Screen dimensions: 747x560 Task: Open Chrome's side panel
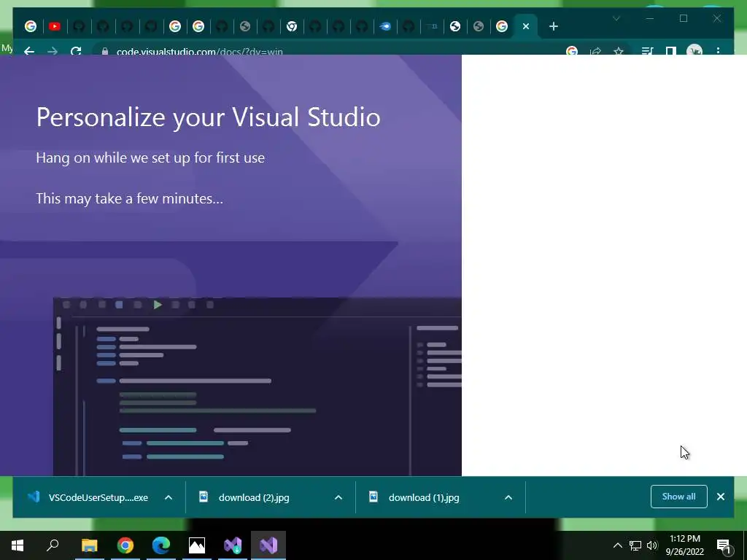pyautogui.click(x=671, y=51)
